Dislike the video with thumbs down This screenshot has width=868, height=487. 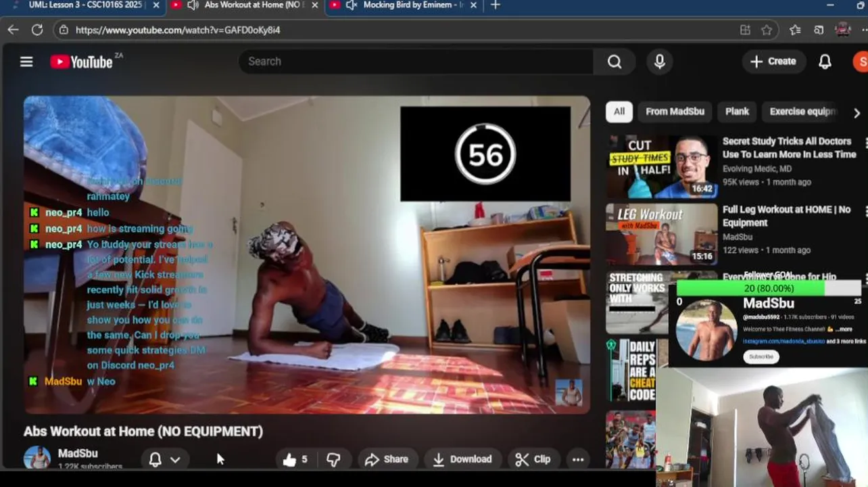[x=333, y=459]
